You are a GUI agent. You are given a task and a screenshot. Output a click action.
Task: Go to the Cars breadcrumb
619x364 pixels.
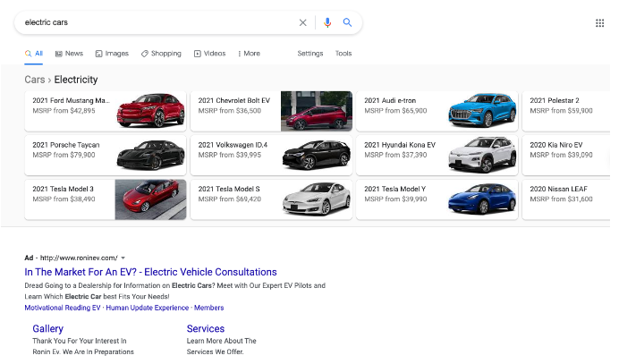35,80
